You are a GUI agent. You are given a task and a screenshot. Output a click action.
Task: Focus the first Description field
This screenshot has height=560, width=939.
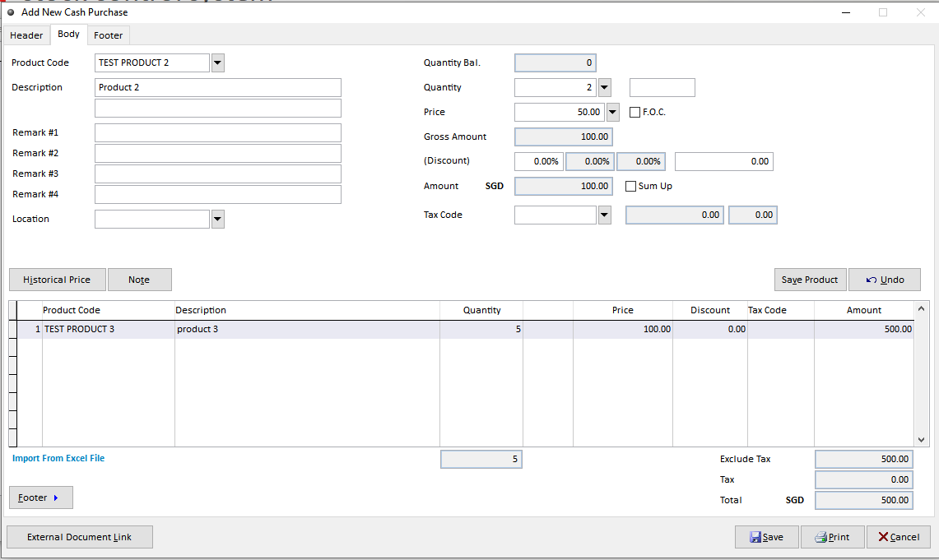tap(218, 87)
